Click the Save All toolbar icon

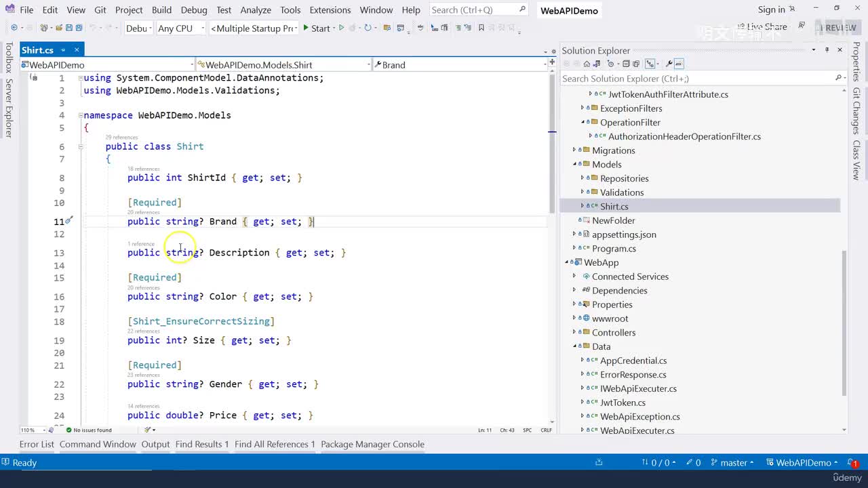[78, 28]
